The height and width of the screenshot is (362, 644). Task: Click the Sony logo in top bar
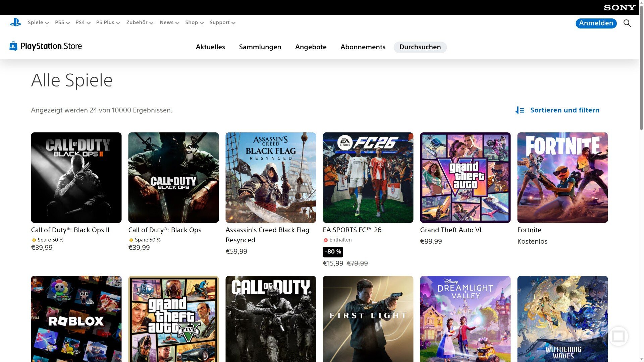tap(620, 7)
